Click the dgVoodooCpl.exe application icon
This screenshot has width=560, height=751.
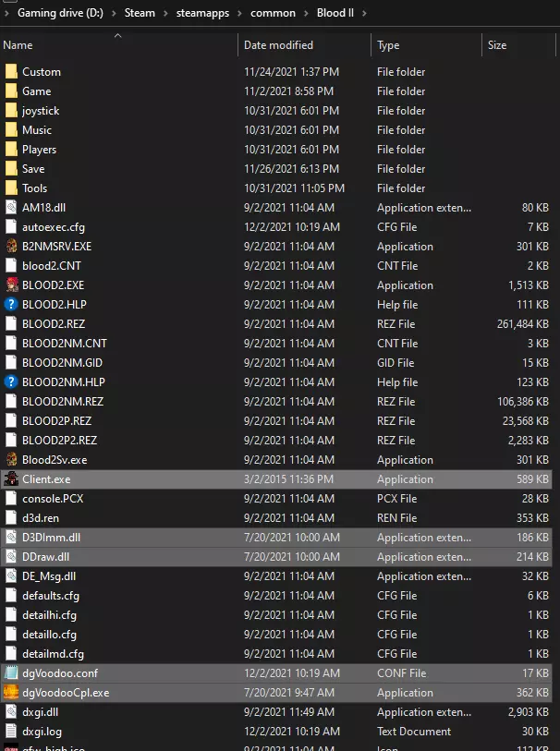(x=11, y=693)
